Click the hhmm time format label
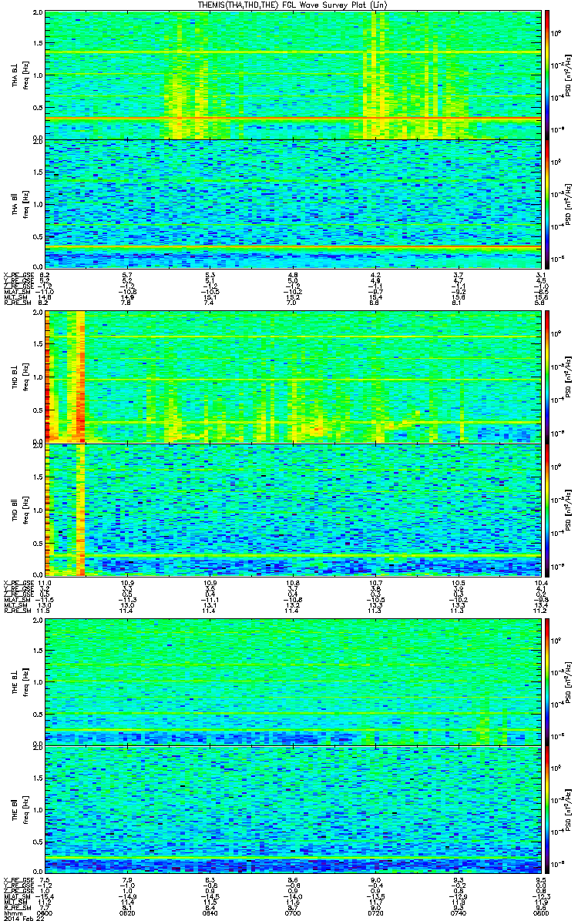This screenshot has width=578, height=924. [12, 912]
